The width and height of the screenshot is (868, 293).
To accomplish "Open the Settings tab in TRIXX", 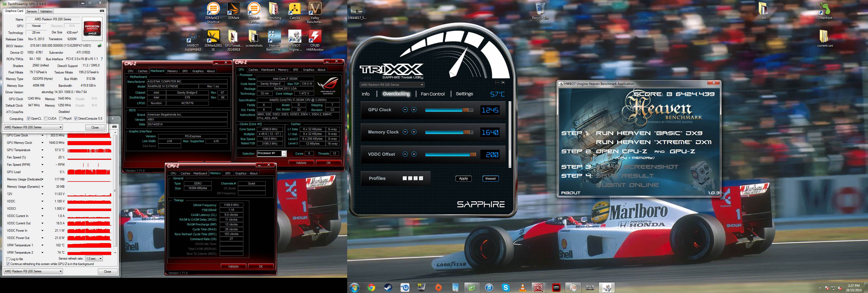I will coord(464,94).
